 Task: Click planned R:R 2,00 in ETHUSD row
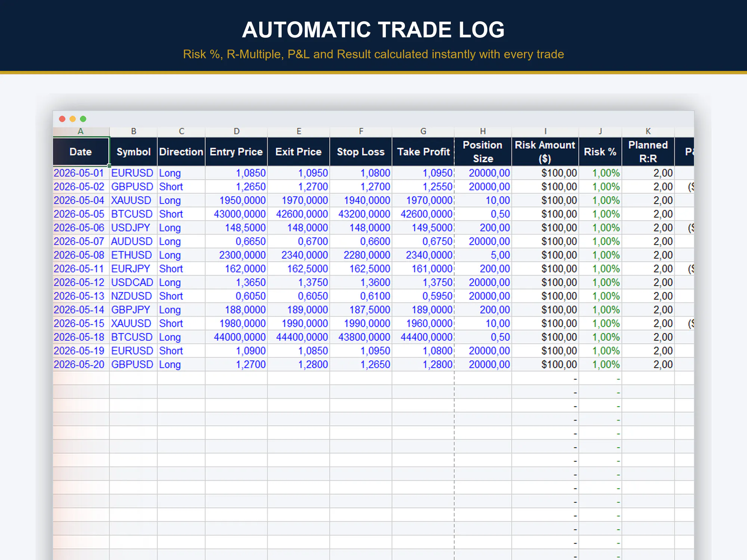(648, 255)
